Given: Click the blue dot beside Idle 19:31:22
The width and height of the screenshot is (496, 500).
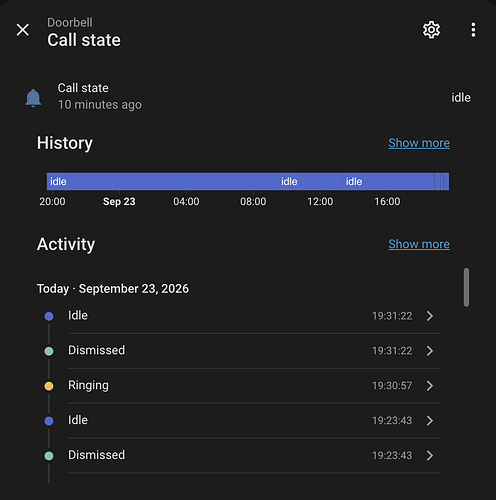Looking at the screenshot, I should tap(49, 316).
